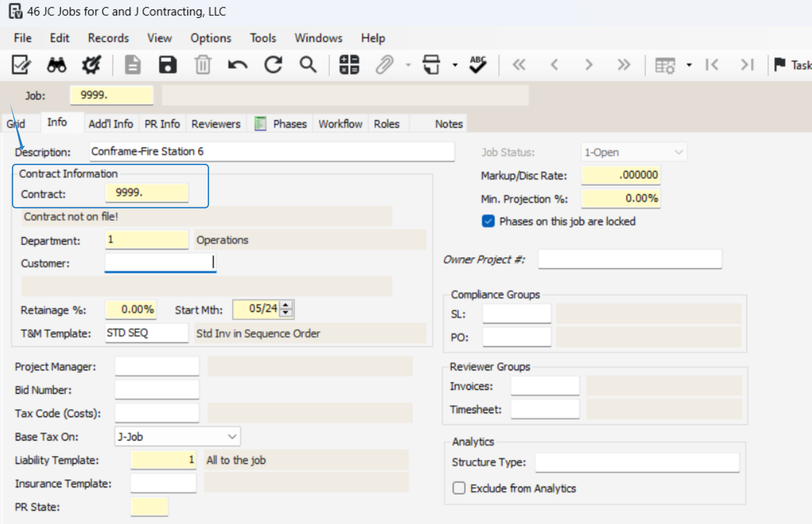This screenshot has width=812, height=524.
Task: Click the Undo arrow icon
Action: click(x=238, y=65)
